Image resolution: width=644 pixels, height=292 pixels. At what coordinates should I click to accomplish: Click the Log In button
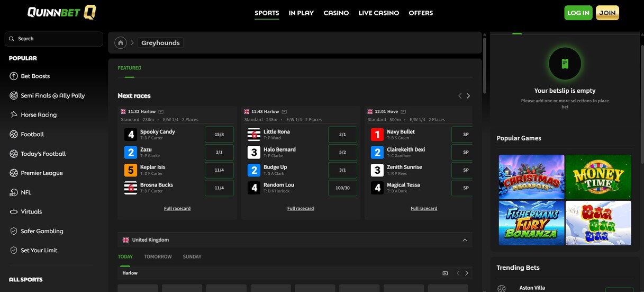coord(578,13)
